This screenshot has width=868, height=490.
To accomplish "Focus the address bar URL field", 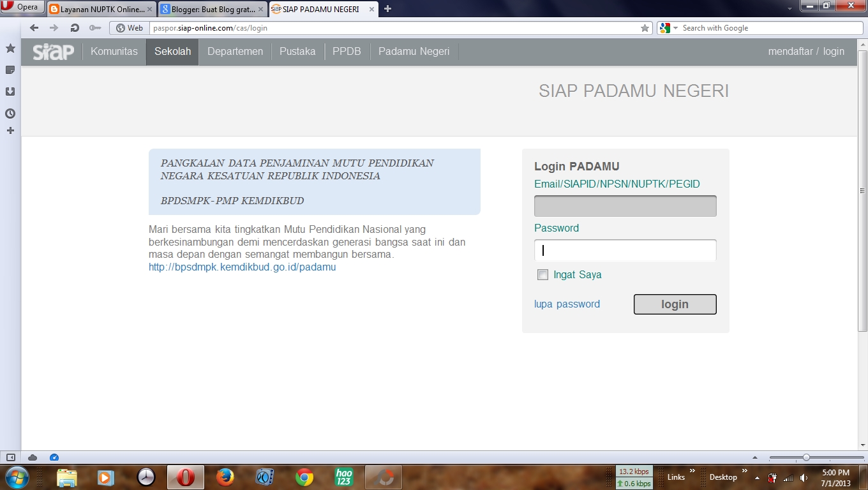I will (394, 28).
